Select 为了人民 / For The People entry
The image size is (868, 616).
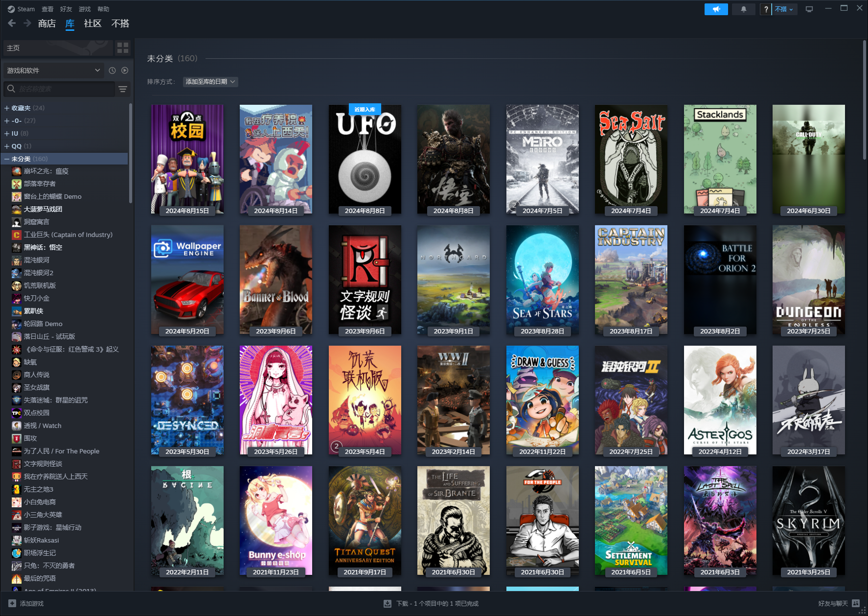point(65,451)
